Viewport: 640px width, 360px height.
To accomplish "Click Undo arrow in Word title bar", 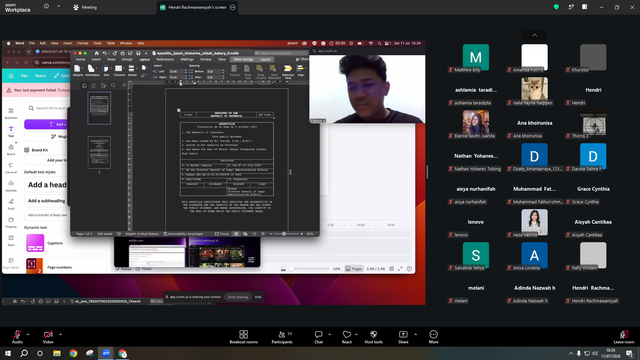I will tap(104, 53).
